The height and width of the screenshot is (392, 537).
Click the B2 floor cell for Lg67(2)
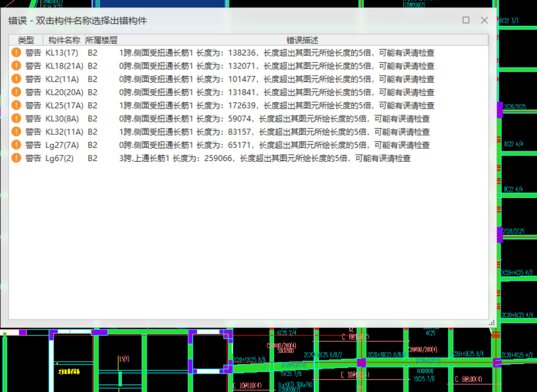pyautogui.click(x=92, y=158)
